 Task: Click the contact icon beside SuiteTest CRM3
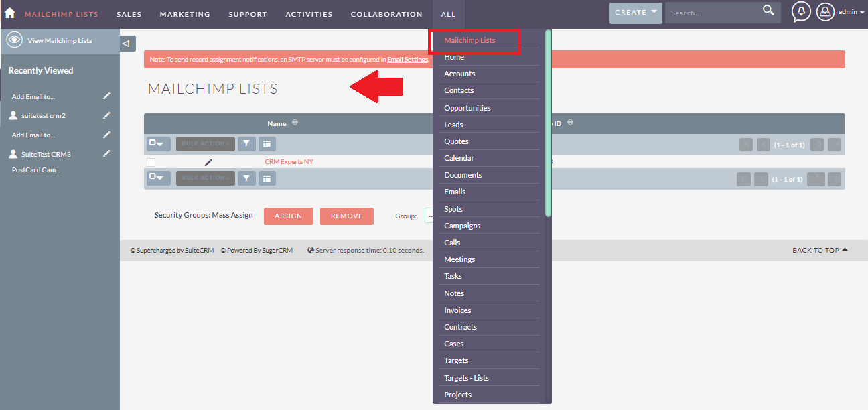click(x=13, y=155)
